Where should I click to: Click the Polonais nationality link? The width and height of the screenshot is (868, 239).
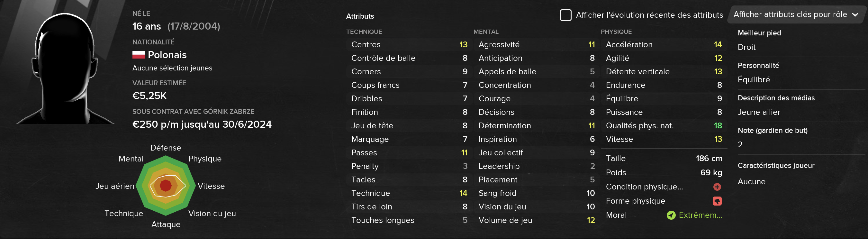pos(167,55)
